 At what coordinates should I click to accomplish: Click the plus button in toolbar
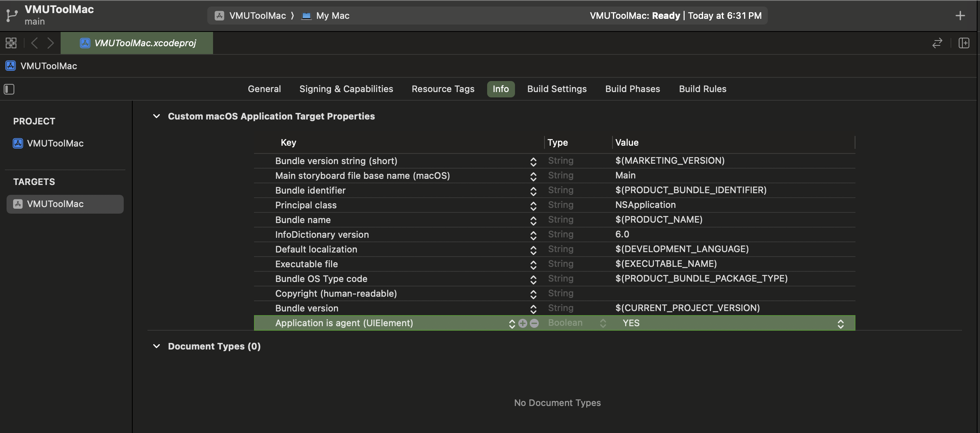pos(960,16)
